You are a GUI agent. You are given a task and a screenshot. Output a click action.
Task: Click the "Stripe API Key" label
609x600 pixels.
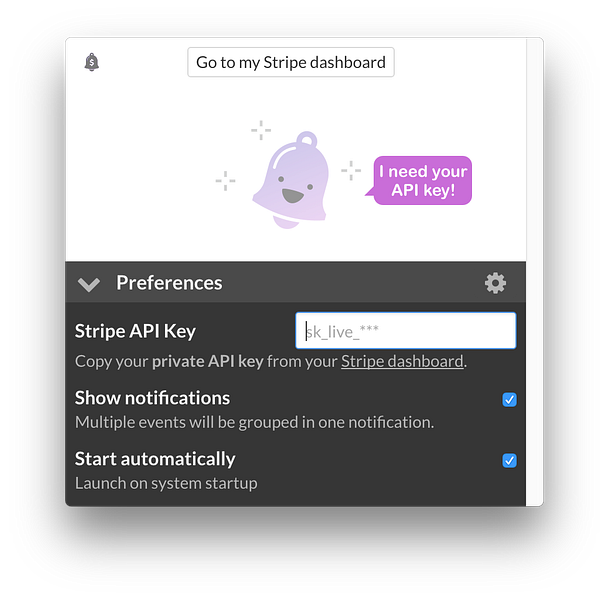click(x=135, y=331)
